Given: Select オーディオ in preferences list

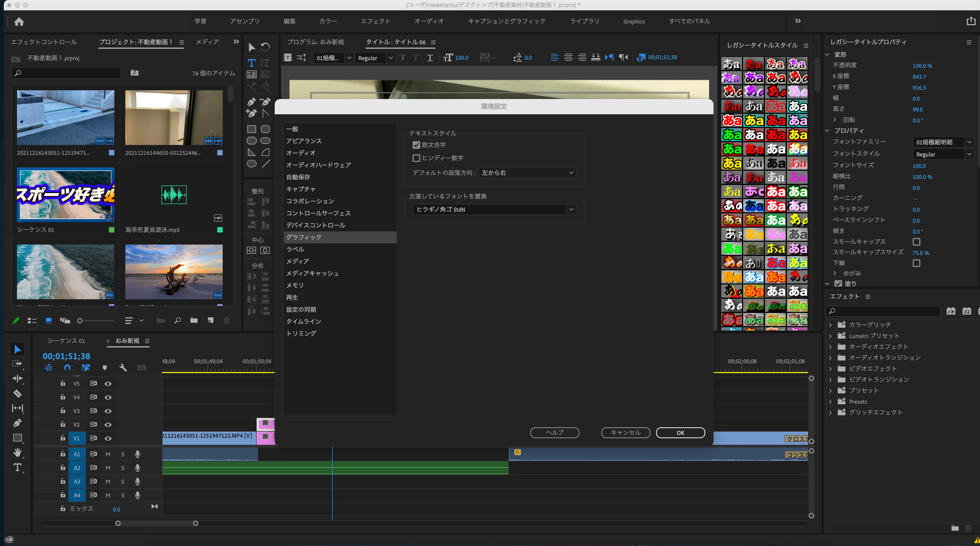Looking at the screenshot, I should click(301, 153).
